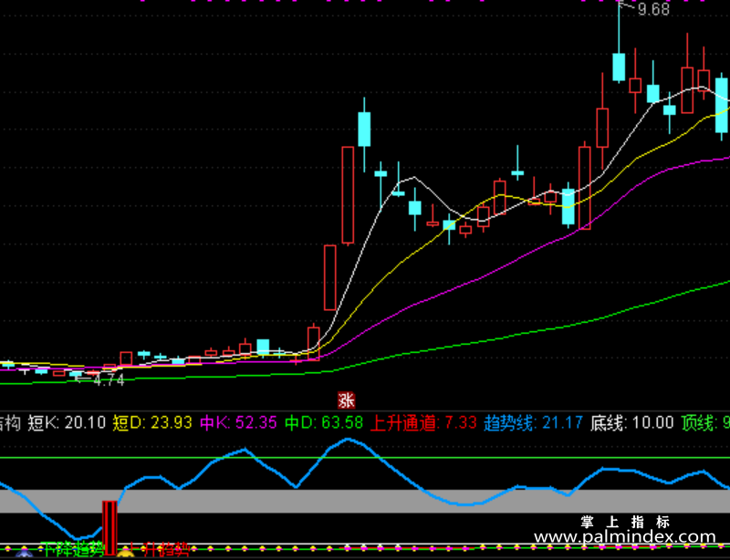This screenshot has height=560, width=730.
Task: Click the 底线: 10.00 readout
Action: 632,422
